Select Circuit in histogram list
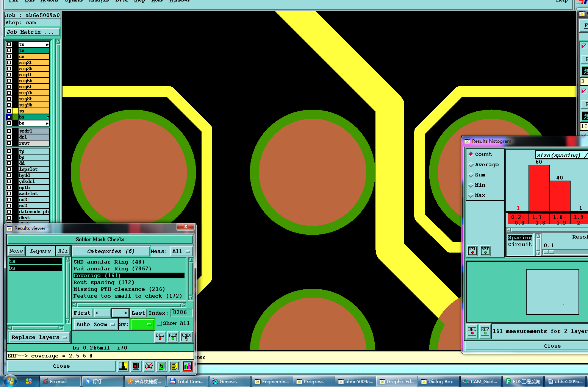 pyautogui.click(x=520, y=244)
